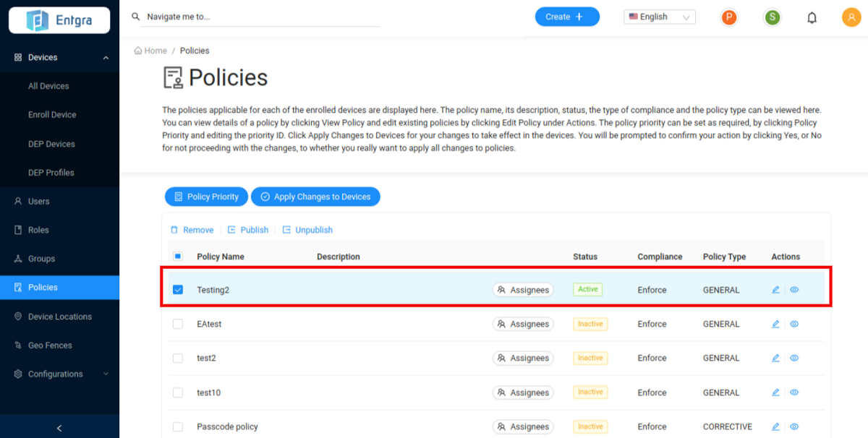Viewport: 868px width, 438px height.
Task: View the test2 policy via the eye icon
Action: tap(794, 358)
